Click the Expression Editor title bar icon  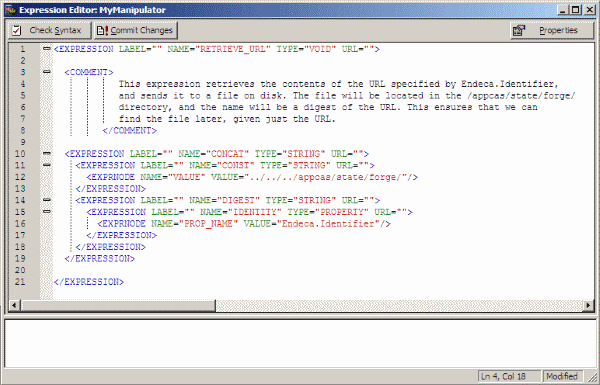(x=10, y=10)
